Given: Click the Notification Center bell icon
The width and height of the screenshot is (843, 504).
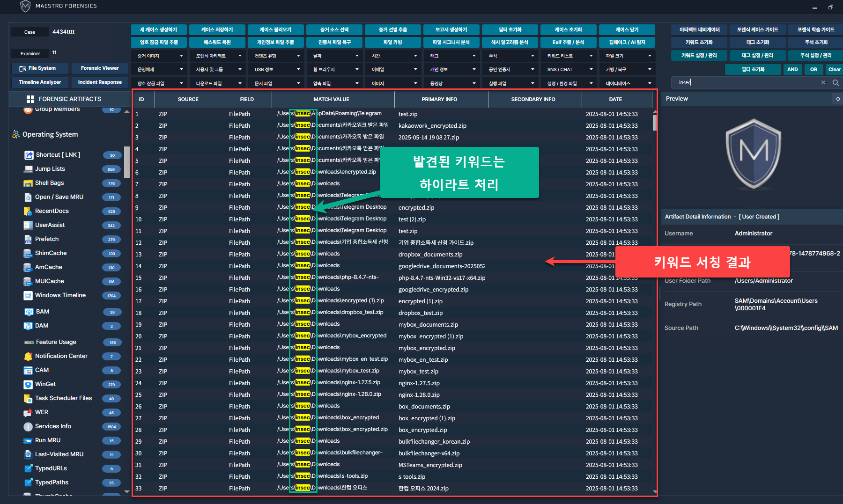Looking at the screenshot, I should tap(28, 356).
